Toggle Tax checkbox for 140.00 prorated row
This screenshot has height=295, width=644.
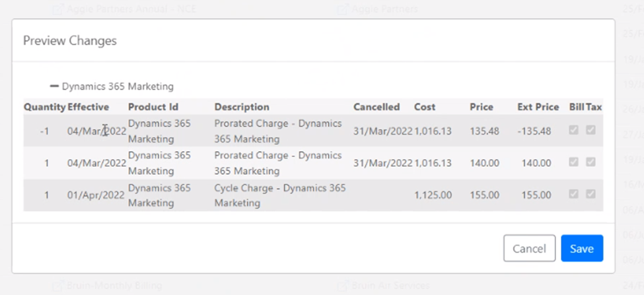(590, 162)
